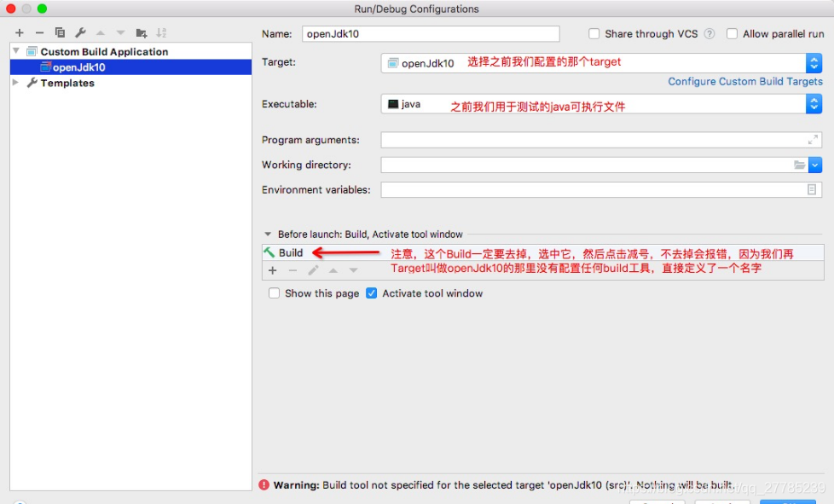
Task: Remove the selected configuration with the minus icon
Action: (39, 33)
